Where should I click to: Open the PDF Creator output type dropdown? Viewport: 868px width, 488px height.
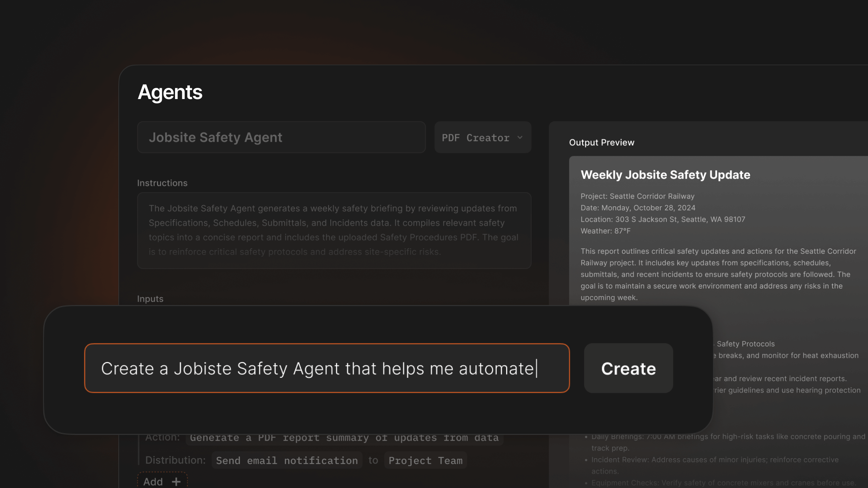pyautogui.click(x=482, y=137)
